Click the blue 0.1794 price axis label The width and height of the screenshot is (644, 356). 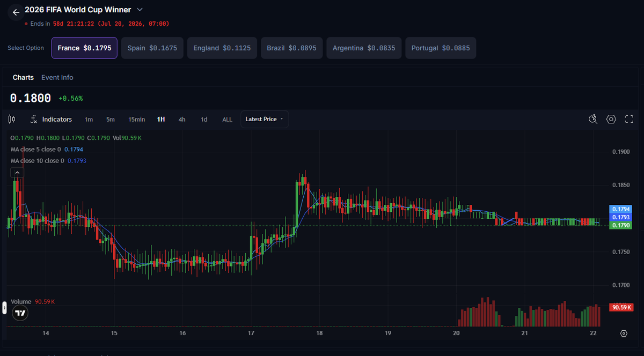621,209
